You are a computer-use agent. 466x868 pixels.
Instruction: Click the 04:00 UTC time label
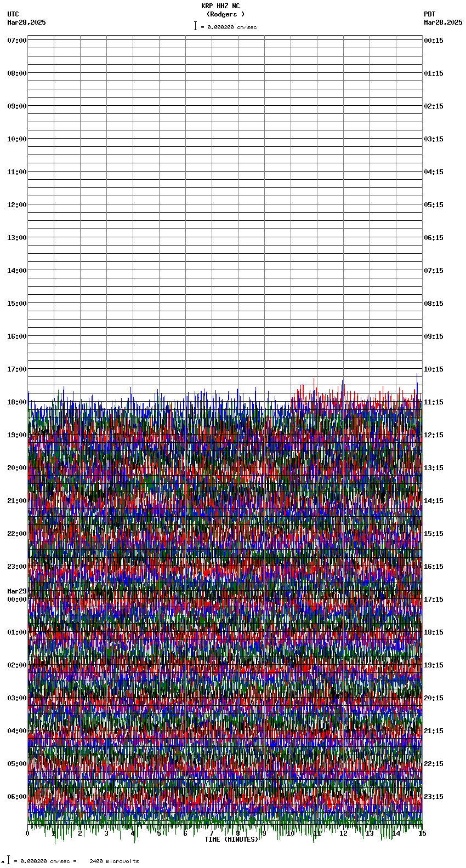pos(17,731)
